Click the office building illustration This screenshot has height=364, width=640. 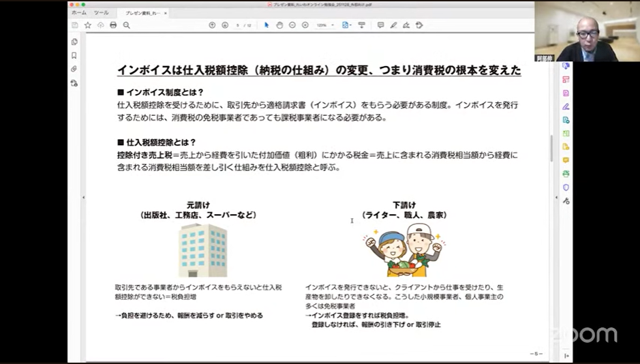click(203, 250)
